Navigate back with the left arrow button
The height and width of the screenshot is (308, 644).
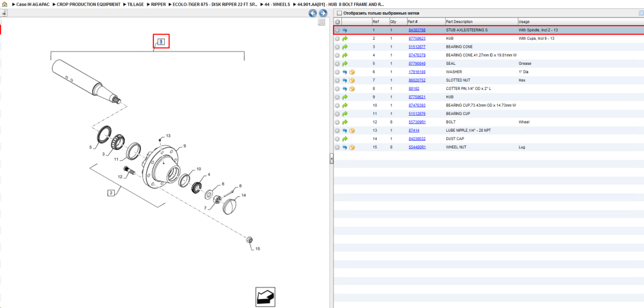click(x=312, y=13)
